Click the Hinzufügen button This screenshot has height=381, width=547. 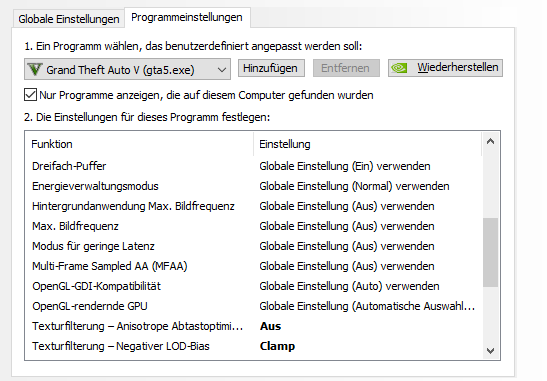[x=271, y=68]
